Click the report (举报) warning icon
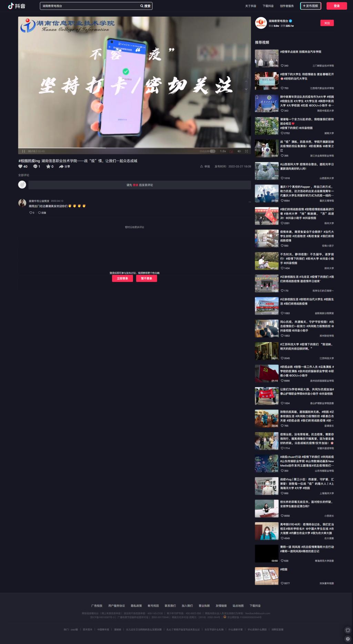Screen dimensions: 353x644 202,166
